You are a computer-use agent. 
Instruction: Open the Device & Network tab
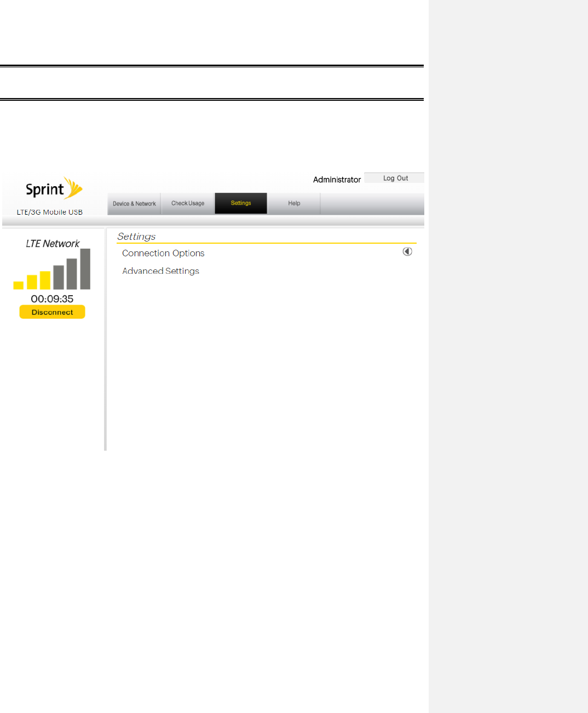(134, 204)
